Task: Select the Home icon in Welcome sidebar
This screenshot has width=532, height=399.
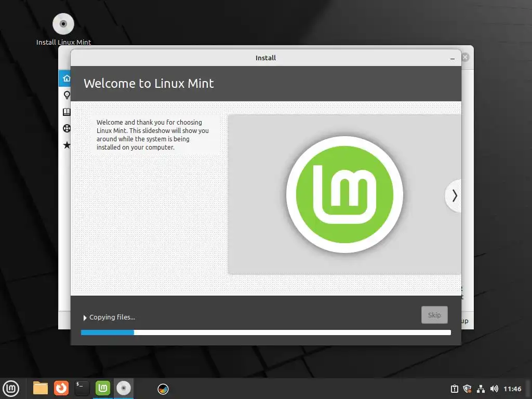Action: point(66,78)
